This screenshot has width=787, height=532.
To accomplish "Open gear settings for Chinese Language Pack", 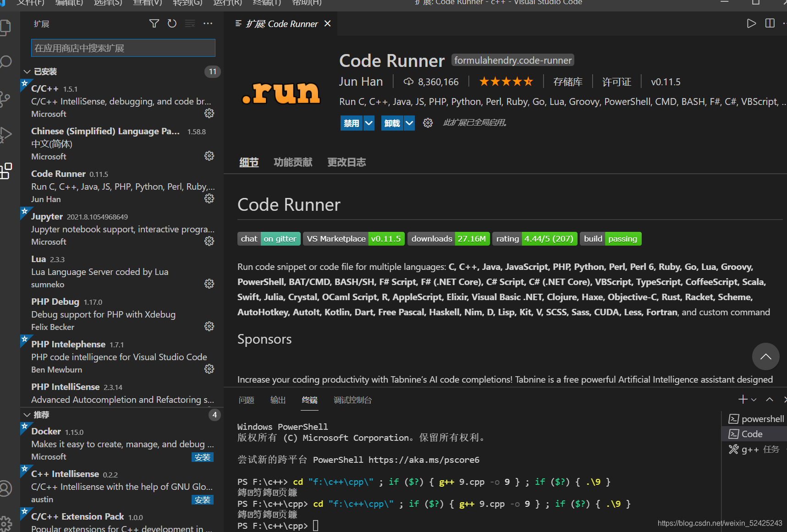I will tap(209, 156).
